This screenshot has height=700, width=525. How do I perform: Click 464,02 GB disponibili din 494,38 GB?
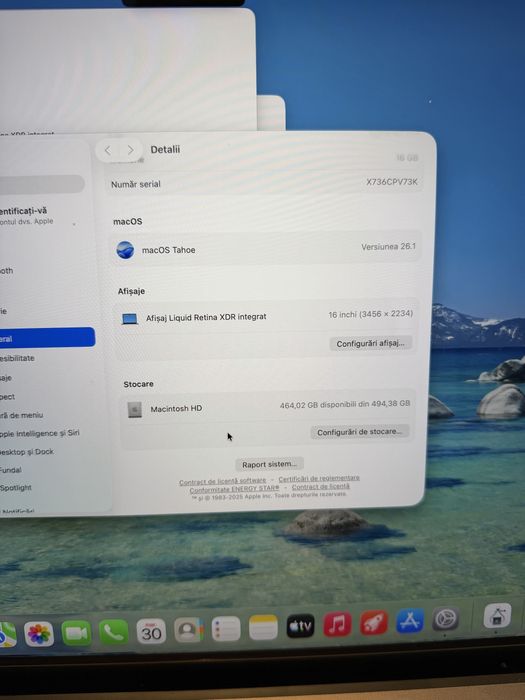[345, 404]
